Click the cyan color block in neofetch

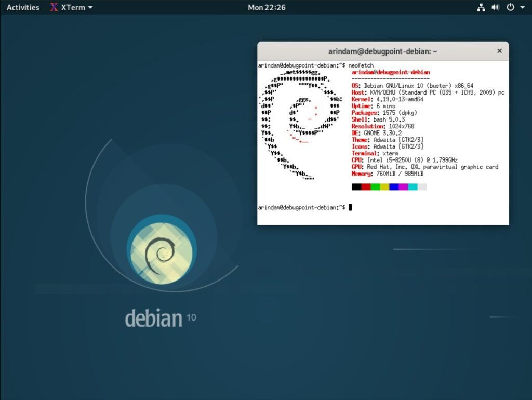tap(413, 187)
